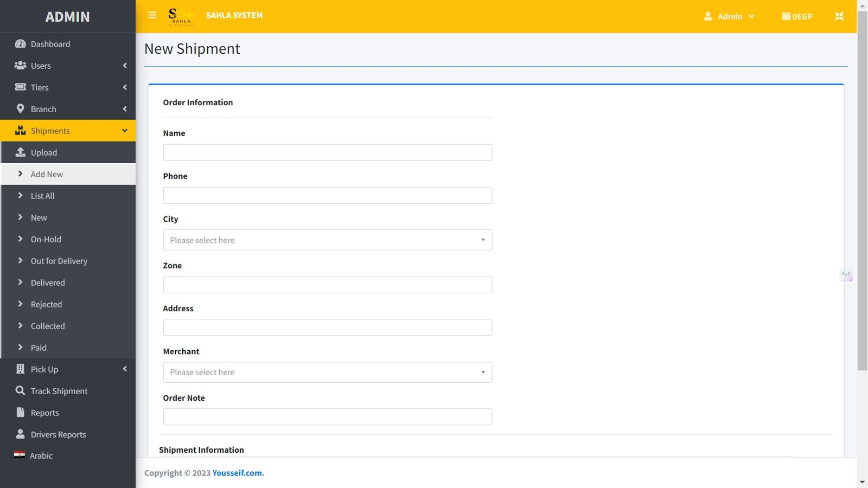This screenshot has height=488, width=868.
Task: Open Out for Delivery shipments
Action: click(x=68, y=261)
